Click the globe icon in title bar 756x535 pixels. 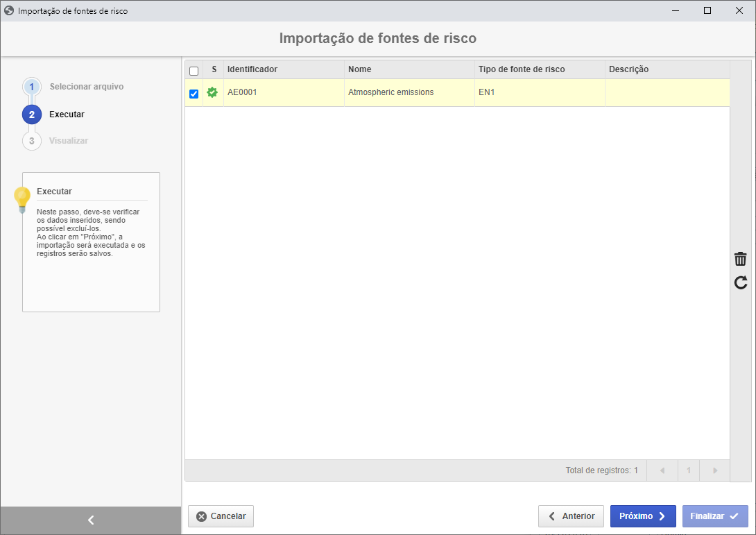[x=9, y=10]
